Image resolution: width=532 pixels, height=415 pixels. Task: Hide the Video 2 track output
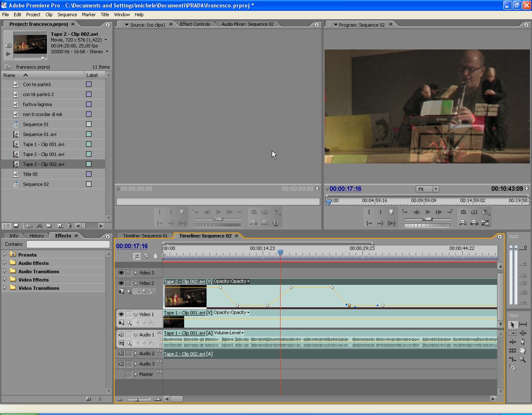(x=121, y=283)
